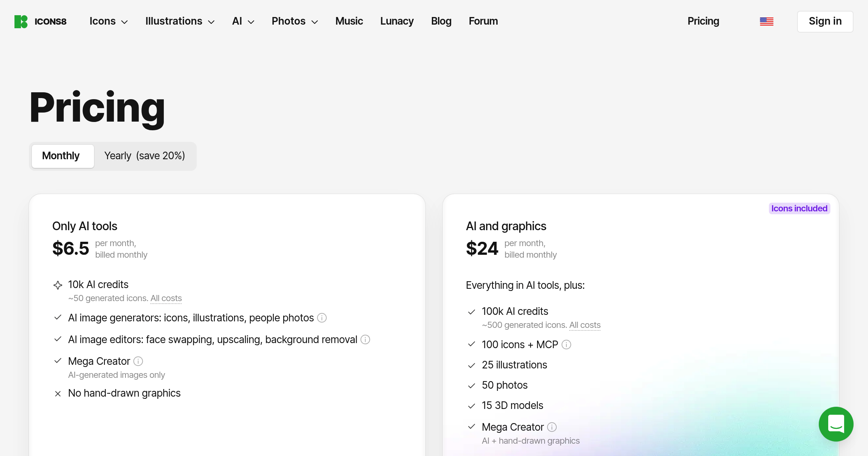Open the Lunacy menu item
Image resolution: width=868 pixels, height=456 pixels.
point(397,21)
